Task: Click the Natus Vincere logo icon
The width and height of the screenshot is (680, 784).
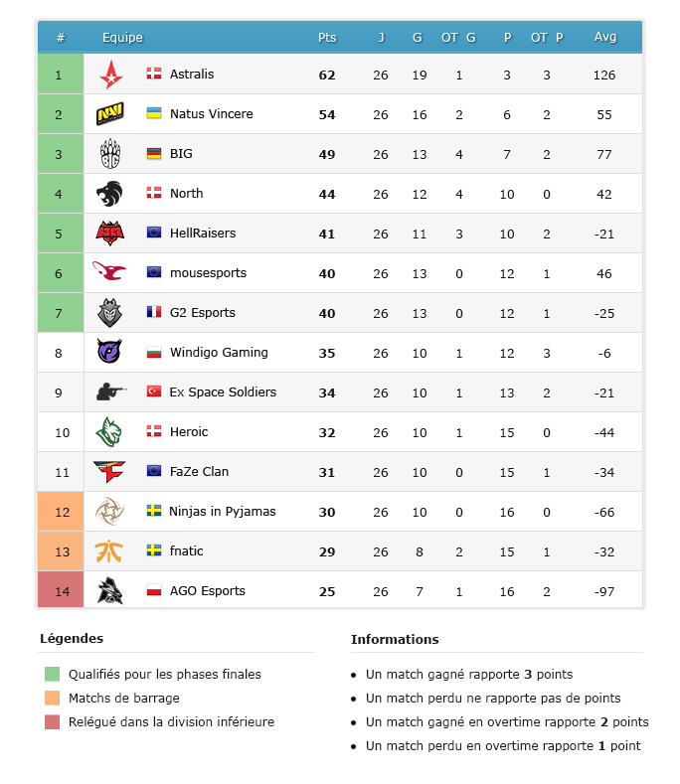Action: click(x=109, y=114)
